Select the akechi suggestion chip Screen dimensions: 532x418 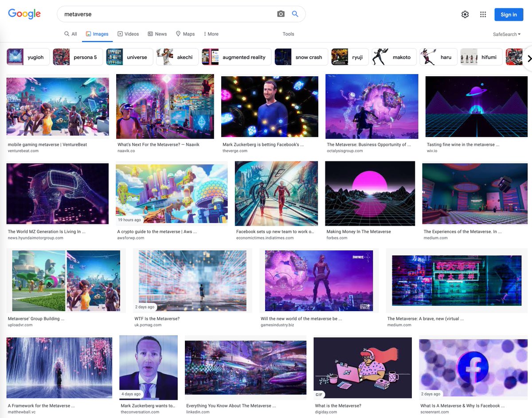coord(177,57)
